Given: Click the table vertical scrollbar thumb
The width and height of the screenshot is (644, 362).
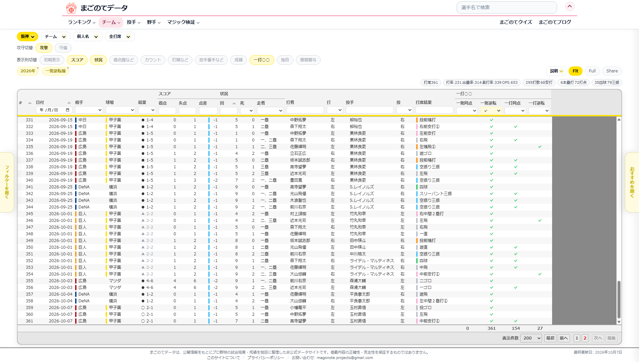Looking at the screenshot, I should coord(619,299).
